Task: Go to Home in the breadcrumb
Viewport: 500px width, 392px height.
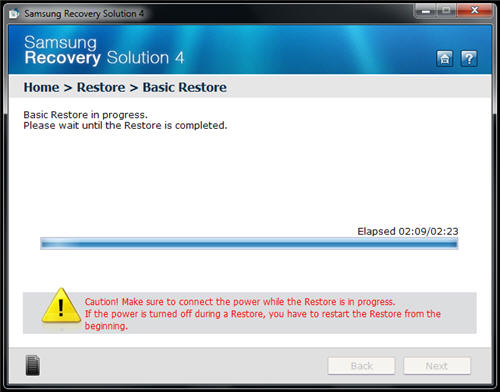Action: [41, 87]
